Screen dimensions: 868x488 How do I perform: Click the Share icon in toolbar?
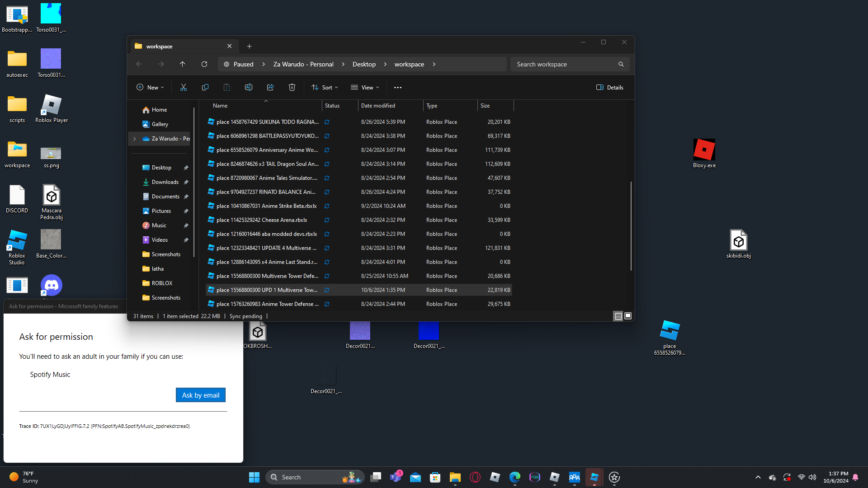coord(270,87)
